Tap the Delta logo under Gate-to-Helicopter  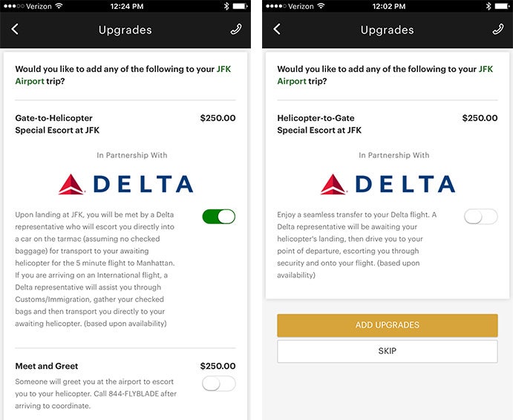[125, 184]
